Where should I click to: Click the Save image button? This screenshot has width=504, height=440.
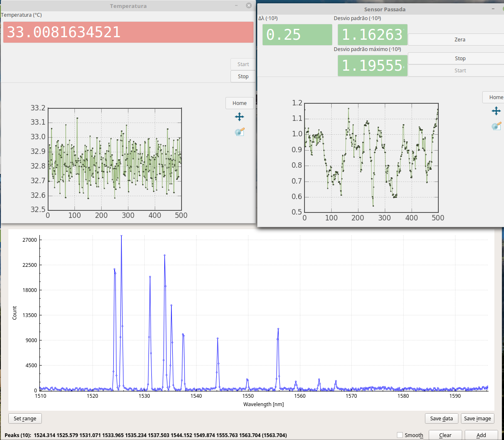pyautogui.click(x=477, y=419)
